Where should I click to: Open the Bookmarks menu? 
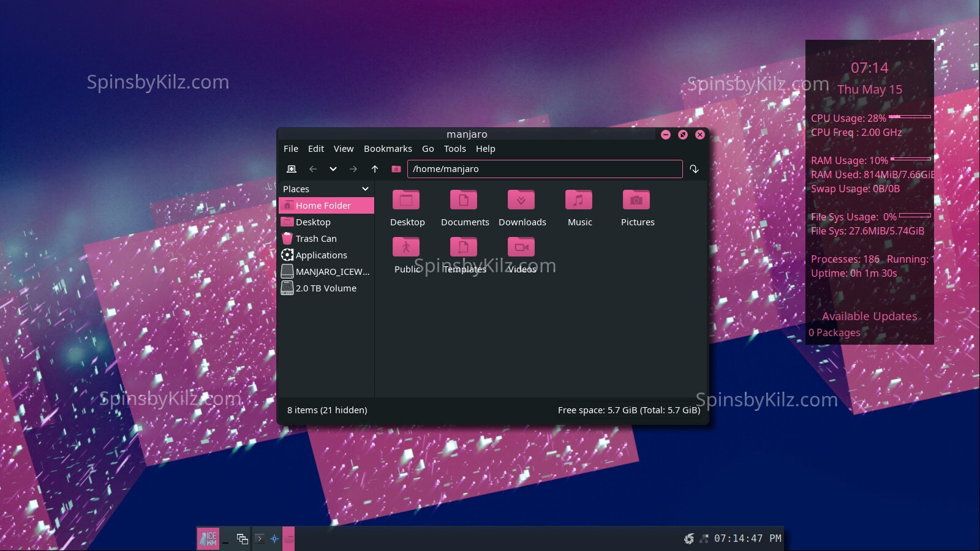coord(388,149)
